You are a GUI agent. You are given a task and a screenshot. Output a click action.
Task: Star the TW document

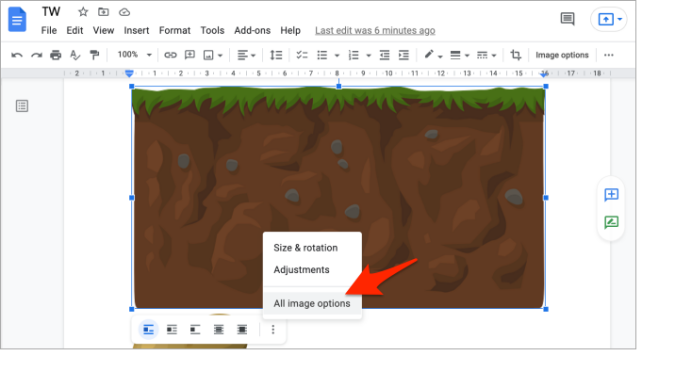(83, 12)
